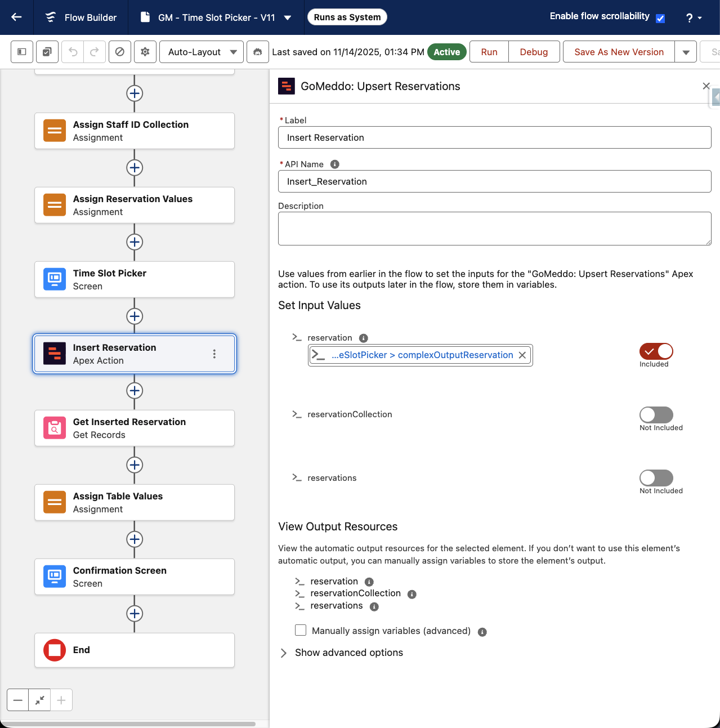Click the Debug button

pyautogui.click(x=533, y=52)
